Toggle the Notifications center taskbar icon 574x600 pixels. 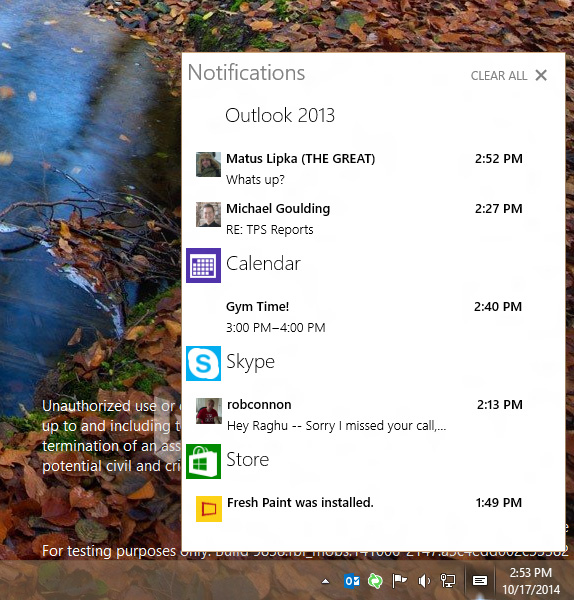coord(479,581)
